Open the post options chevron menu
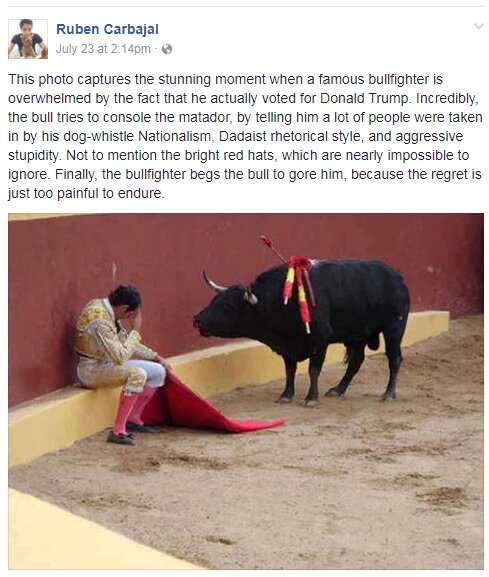This screenshot has width=489, height=577. click(478, 26)
